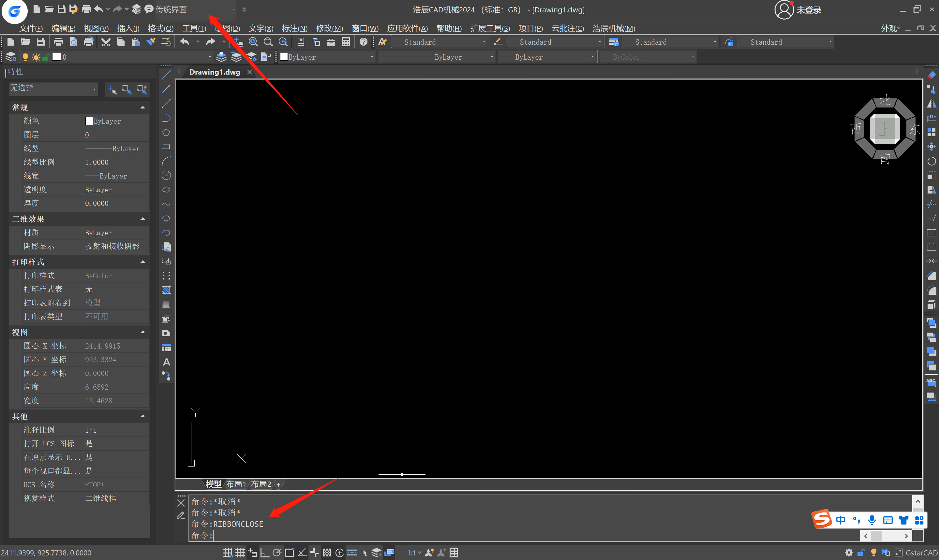Click the multiline Text tool icon
This screenshot has width=939, height=560.
(166, 362)
